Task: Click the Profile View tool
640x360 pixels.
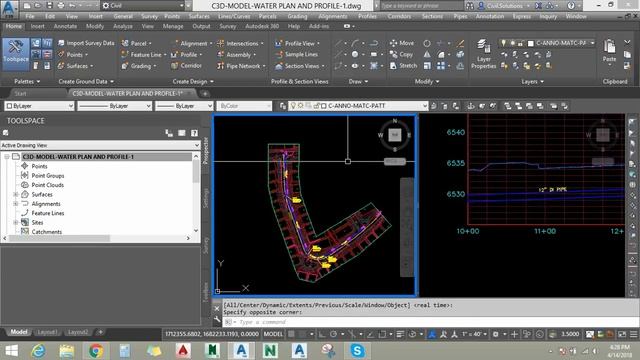Action: 298,43
